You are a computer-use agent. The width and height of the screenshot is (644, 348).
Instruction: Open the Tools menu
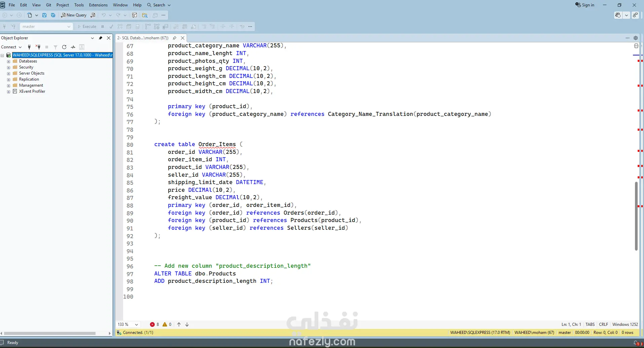pos(79,5)
